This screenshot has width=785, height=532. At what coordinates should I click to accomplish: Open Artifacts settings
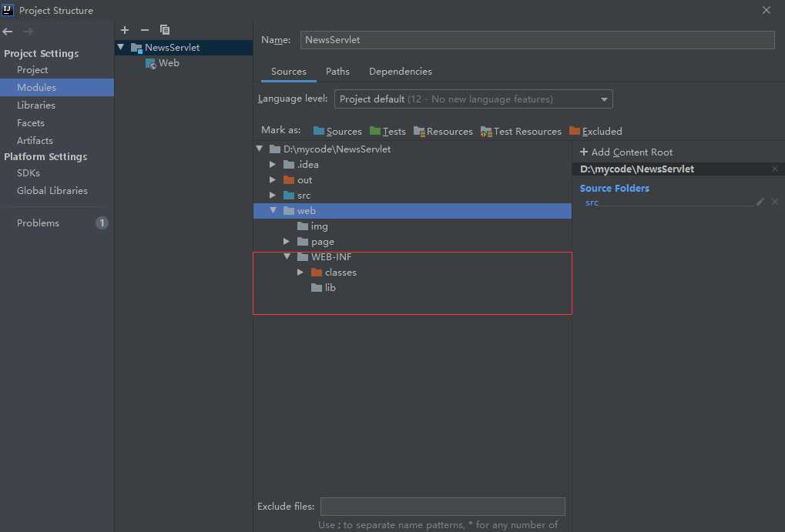click(35, 141)
